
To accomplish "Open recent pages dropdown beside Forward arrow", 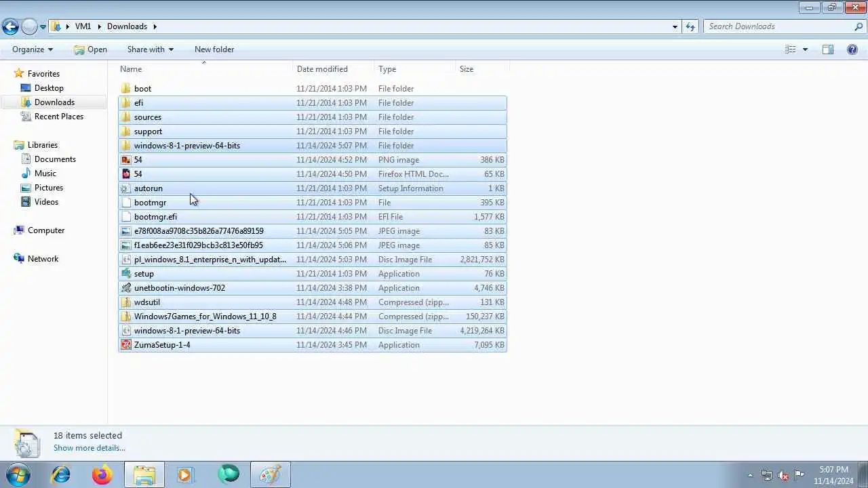I will 43,27.
